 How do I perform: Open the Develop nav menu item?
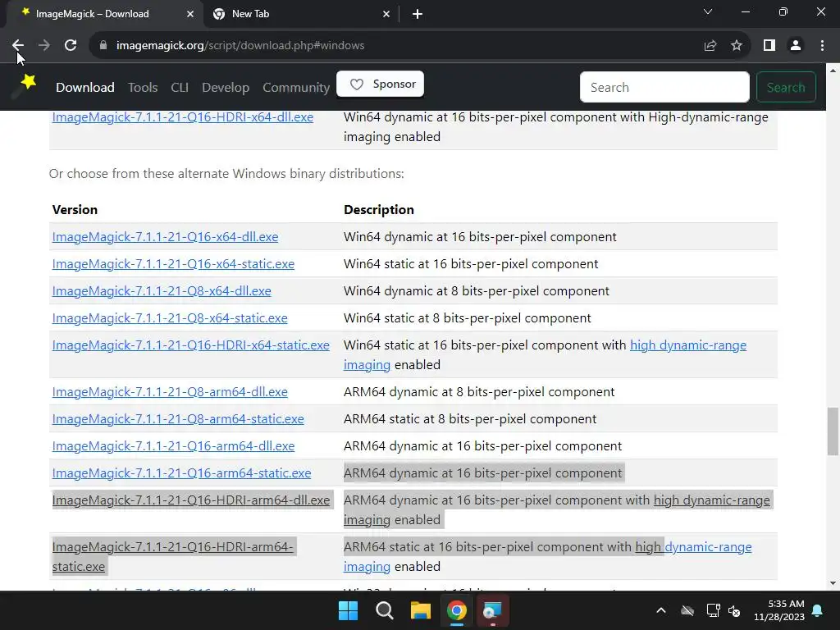(x=226, y=87)
